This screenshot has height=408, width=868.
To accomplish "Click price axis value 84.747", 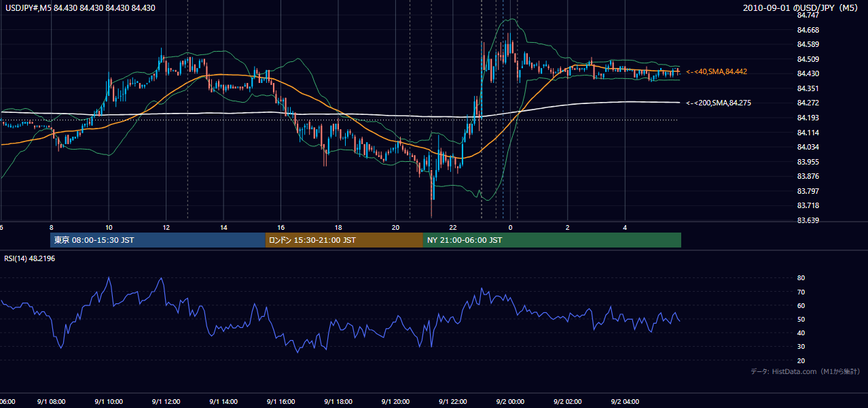I will [x=808, y=15].
